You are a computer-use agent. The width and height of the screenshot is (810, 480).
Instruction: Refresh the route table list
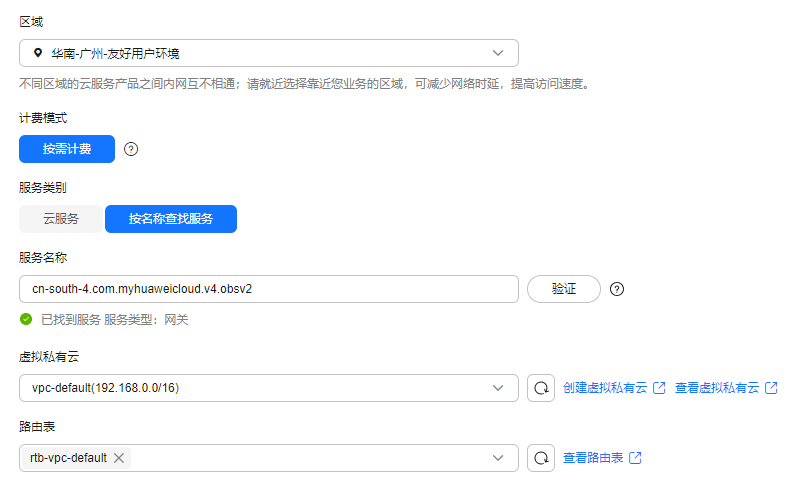pos(541,458)
